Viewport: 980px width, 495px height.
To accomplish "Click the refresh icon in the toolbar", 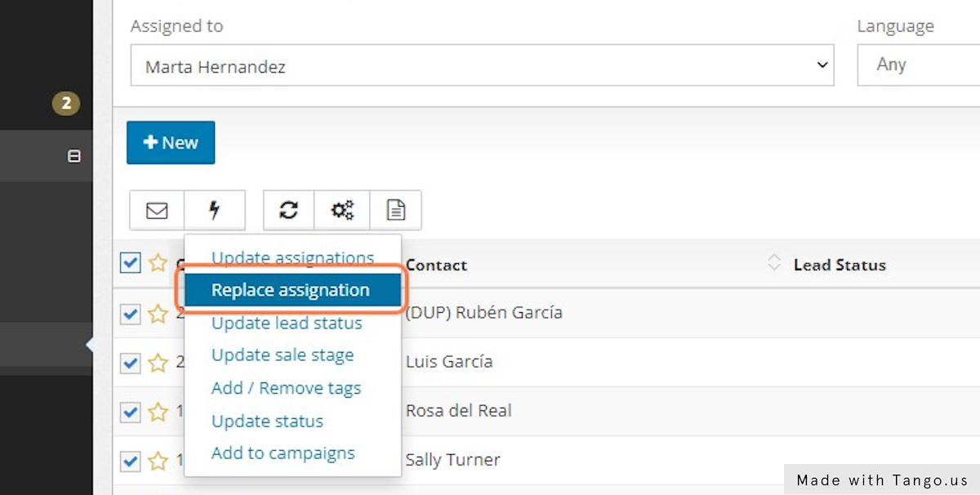I will (x=287, y=210).
